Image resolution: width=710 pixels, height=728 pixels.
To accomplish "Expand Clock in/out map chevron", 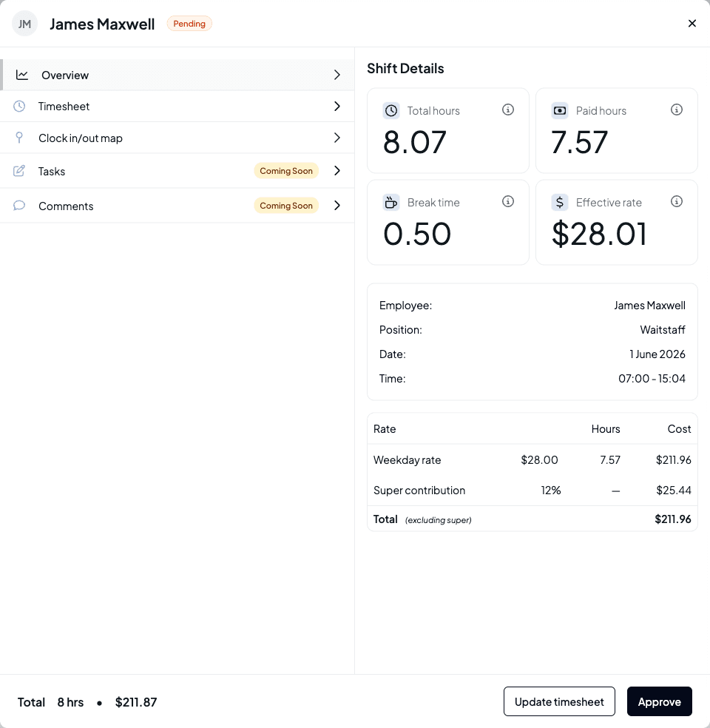I will tap(337, 138).
